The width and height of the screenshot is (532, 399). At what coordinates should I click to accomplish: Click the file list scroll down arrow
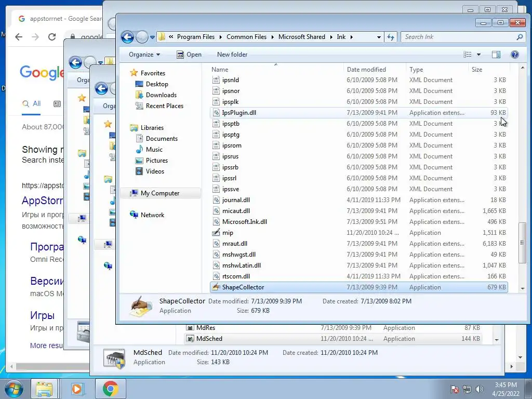522,288
